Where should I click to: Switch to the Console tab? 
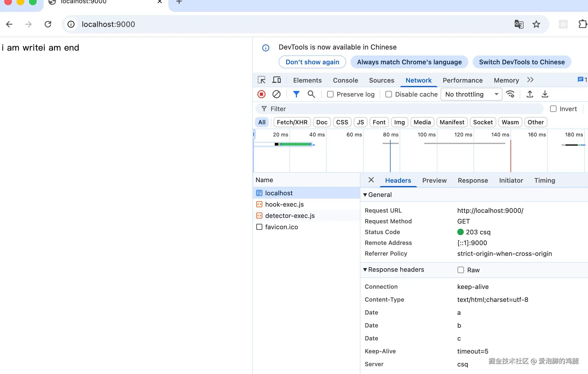(x=345, y=80)
